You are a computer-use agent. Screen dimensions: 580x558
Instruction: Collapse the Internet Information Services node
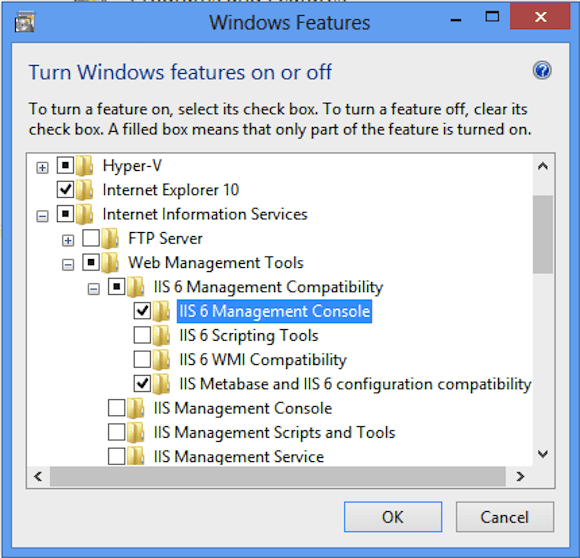[x=42, y=216]
